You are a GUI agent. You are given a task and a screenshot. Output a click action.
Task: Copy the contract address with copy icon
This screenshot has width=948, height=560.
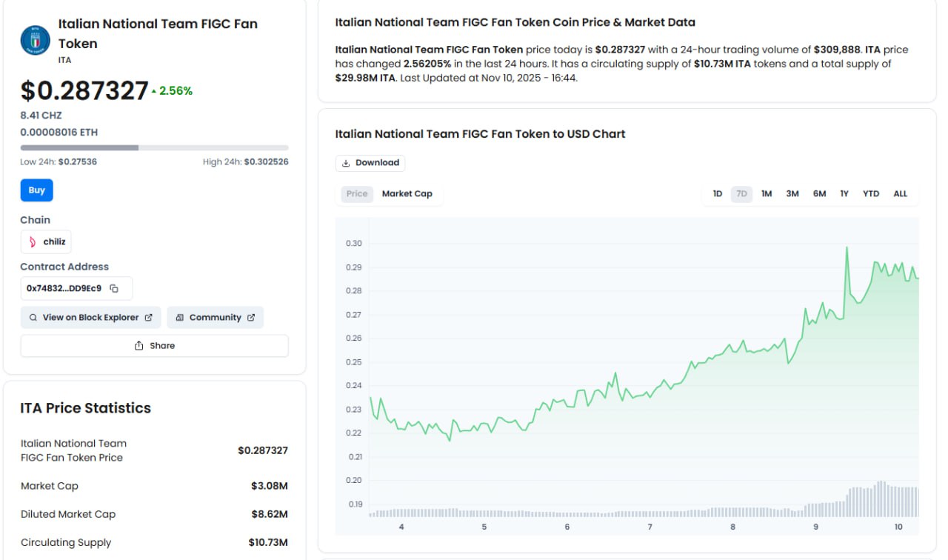point(114,288)
